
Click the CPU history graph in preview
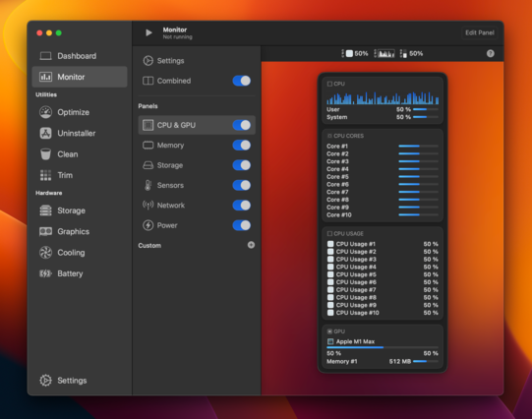coord(383,97)
